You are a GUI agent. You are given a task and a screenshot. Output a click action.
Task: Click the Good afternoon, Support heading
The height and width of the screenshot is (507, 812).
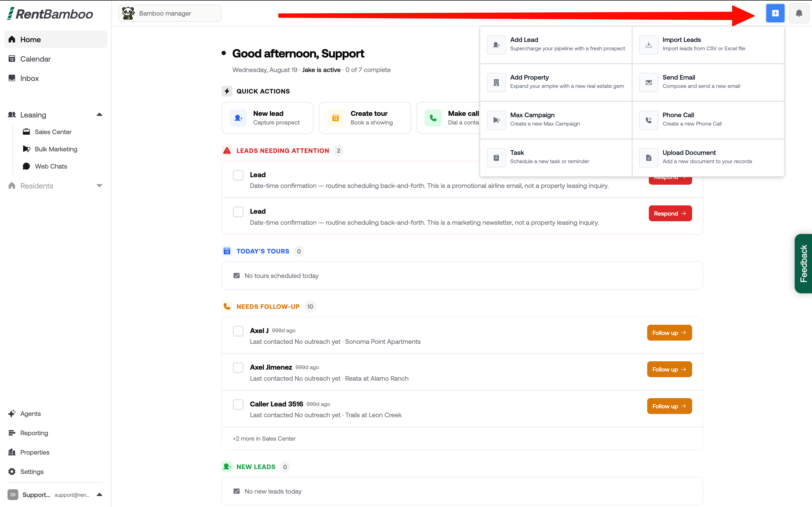coord(298,53)
